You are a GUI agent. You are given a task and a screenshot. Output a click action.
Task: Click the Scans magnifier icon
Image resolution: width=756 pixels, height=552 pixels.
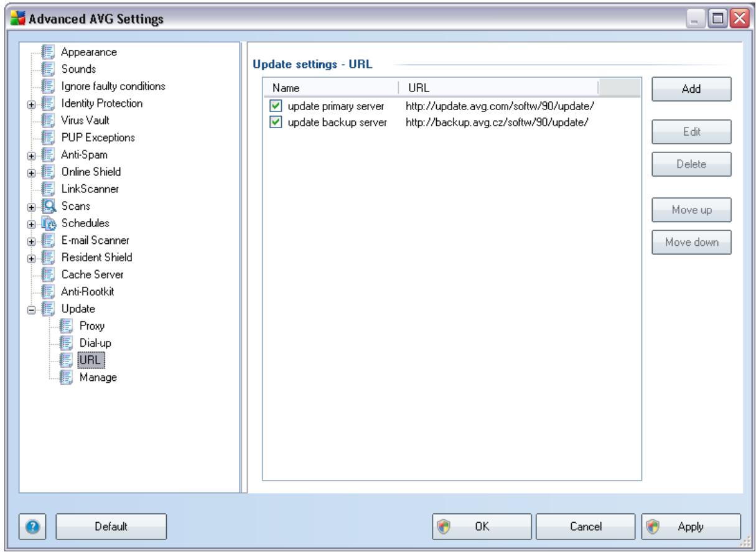pyautogui.click(x=49, y=205)
